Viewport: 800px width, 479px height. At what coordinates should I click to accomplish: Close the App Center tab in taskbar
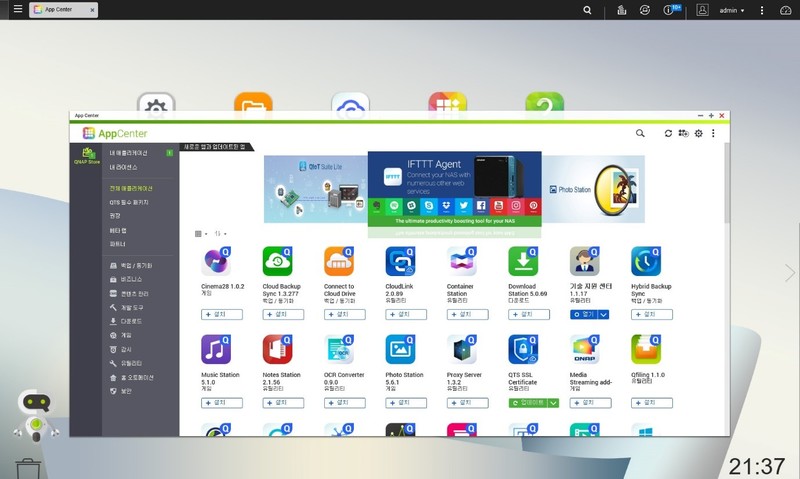point(92,10)
